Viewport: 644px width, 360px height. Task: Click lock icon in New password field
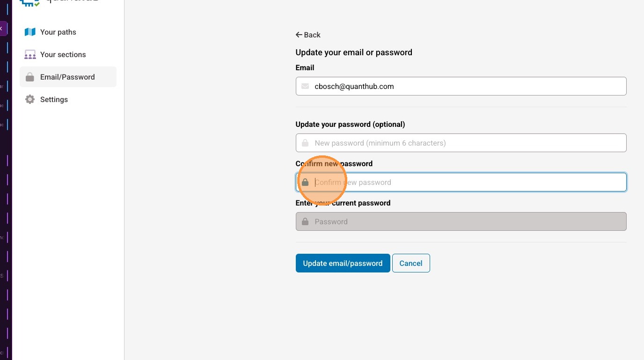[305, 143]
